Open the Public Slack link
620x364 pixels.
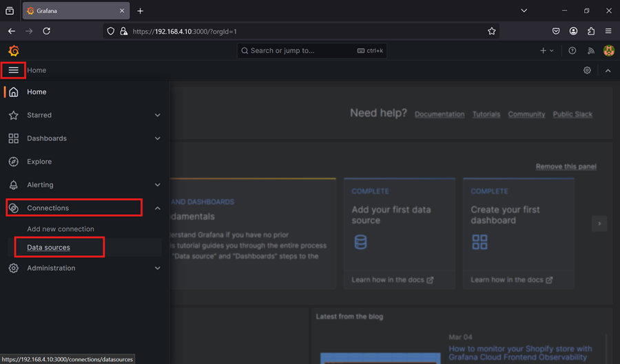point(572,114)
